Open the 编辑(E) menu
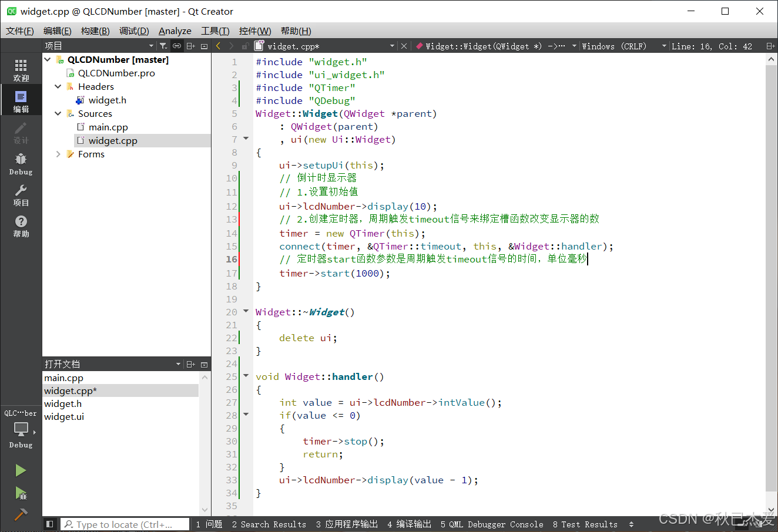 (x=58, y=31)
